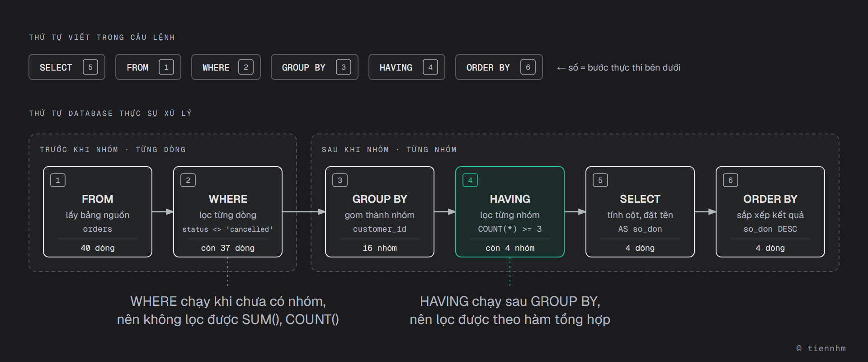The width and height of the screenshot is (868, 362).
Task: Select the text "lọc từng nhóm"
Action: coord(510,215)
